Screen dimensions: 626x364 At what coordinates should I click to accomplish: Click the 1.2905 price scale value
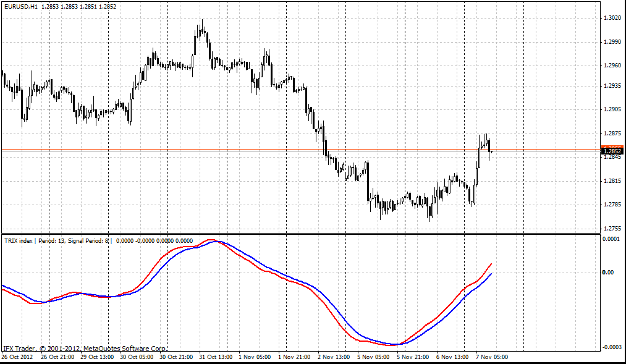[x=611, y=109]
